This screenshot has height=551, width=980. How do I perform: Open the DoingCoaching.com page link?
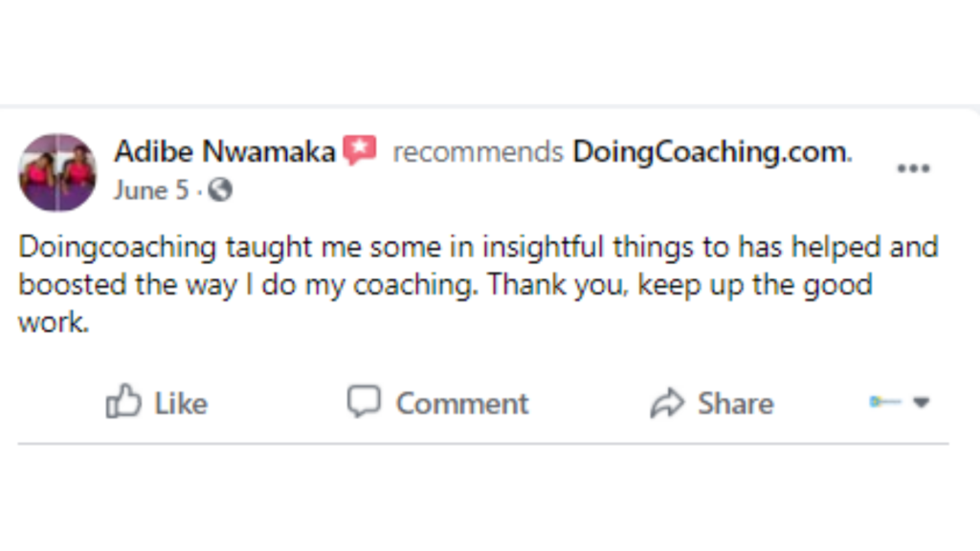tap(712, 152)
